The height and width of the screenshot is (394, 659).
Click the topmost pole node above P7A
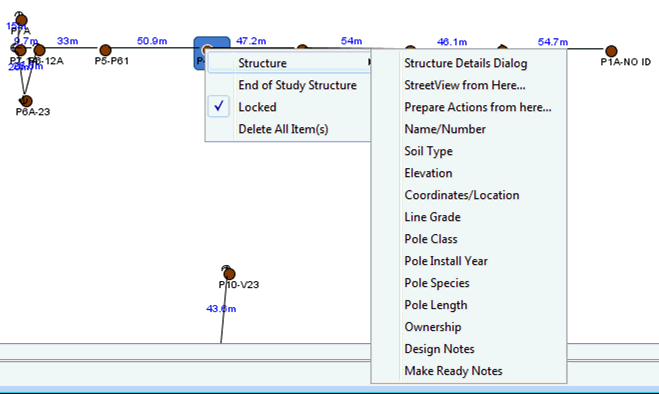21,20
